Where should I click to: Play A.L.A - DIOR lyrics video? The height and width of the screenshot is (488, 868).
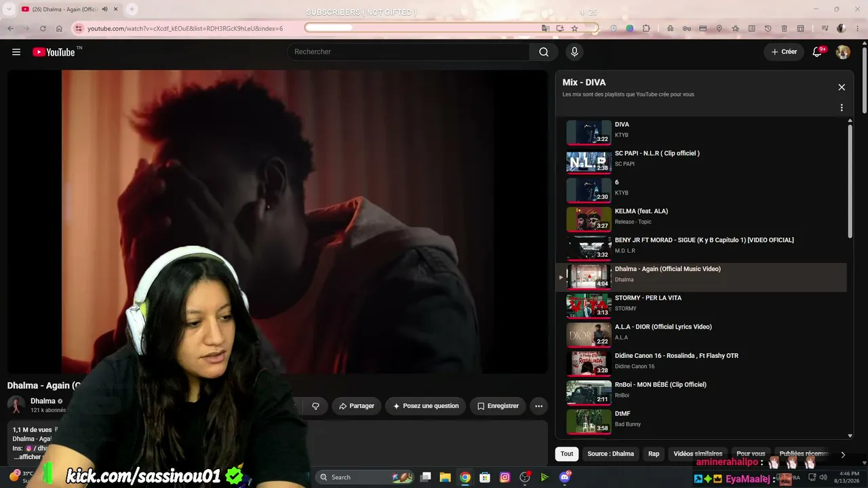click(x=701, y=334)
